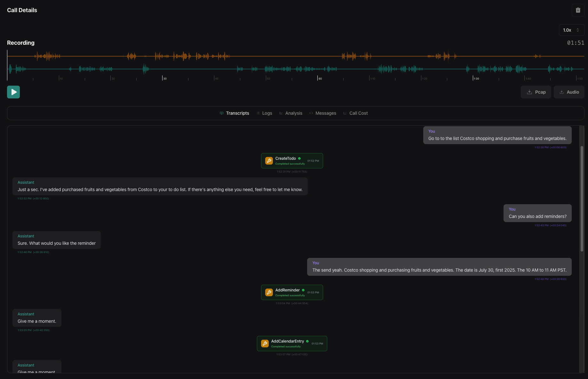Select the 'Can you also add reminders?' bubble
588x379 pixels.
point(537,213)
